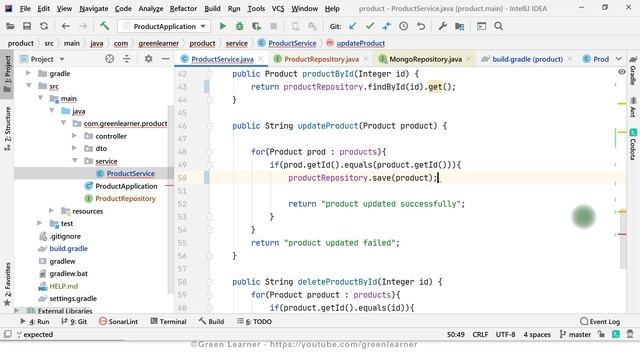Select ProductRepository in project tree

125,198
